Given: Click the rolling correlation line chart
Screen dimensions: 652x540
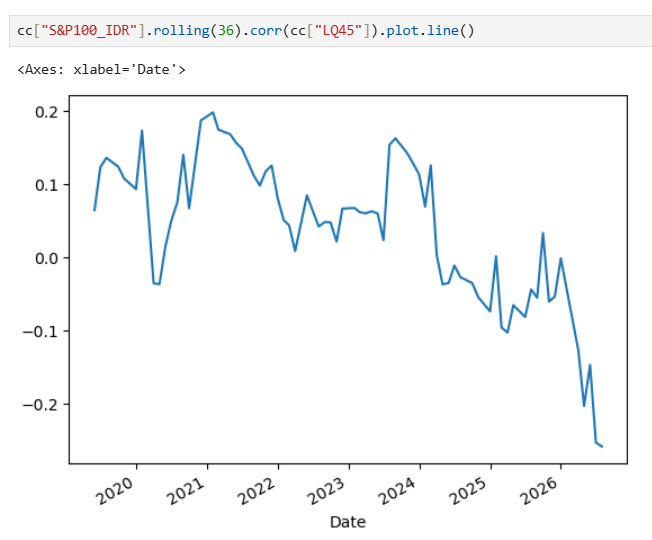Looking at the screenshot, I should coord(348,279).
